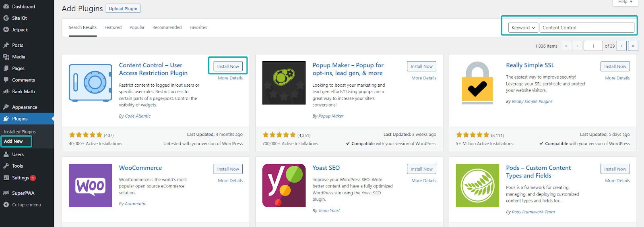Click the Posts pushpin icon
This screenshot has height=227, width=644.
click(x=6, y=45)
